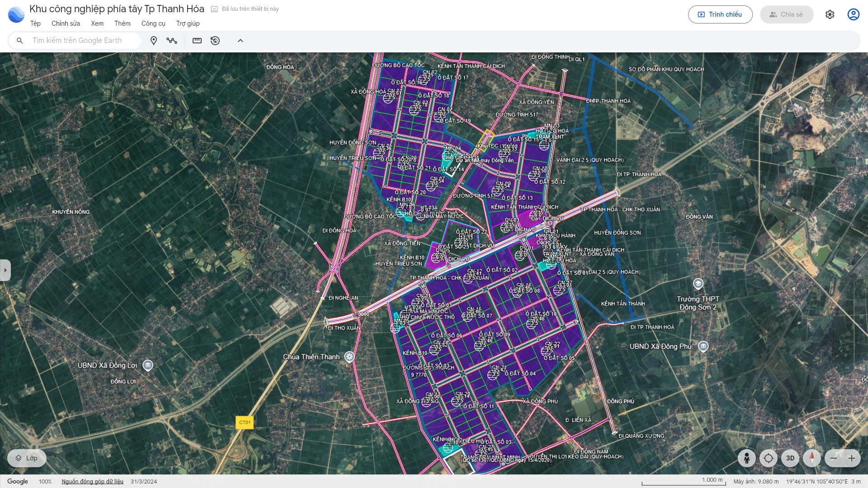868x488 pixels.
Task: Open the Tệp menu
Action: pos(35,23)
